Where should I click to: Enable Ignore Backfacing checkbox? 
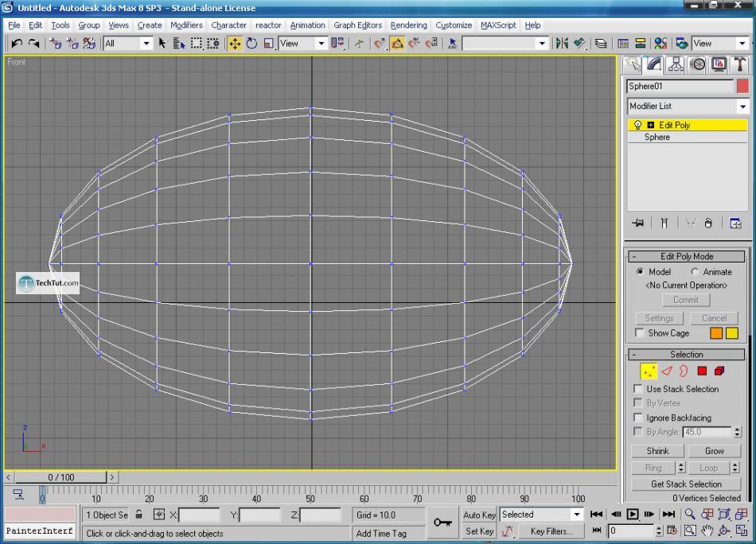pos(638,418)
